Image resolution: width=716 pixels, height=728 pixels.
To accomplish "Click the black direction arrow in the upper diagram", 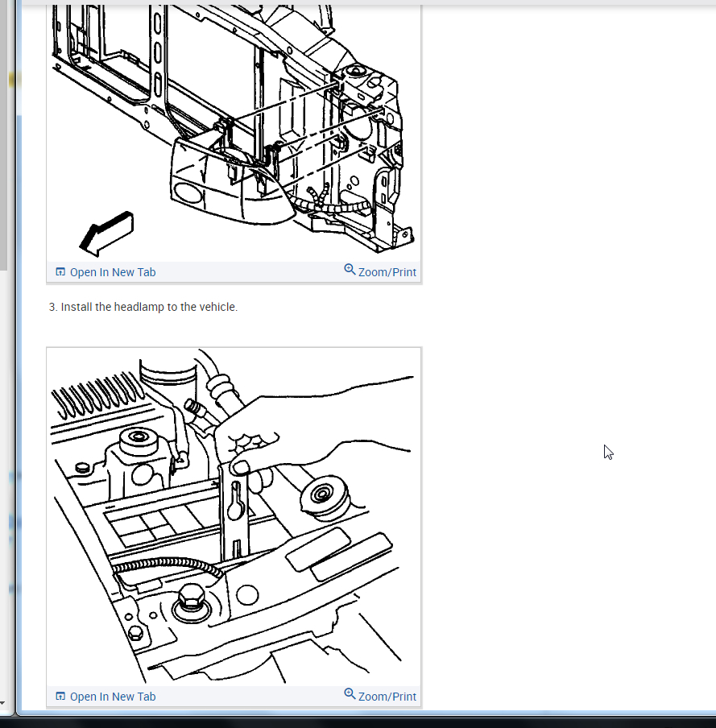I will pyautogui.click(x=107, y=234).
